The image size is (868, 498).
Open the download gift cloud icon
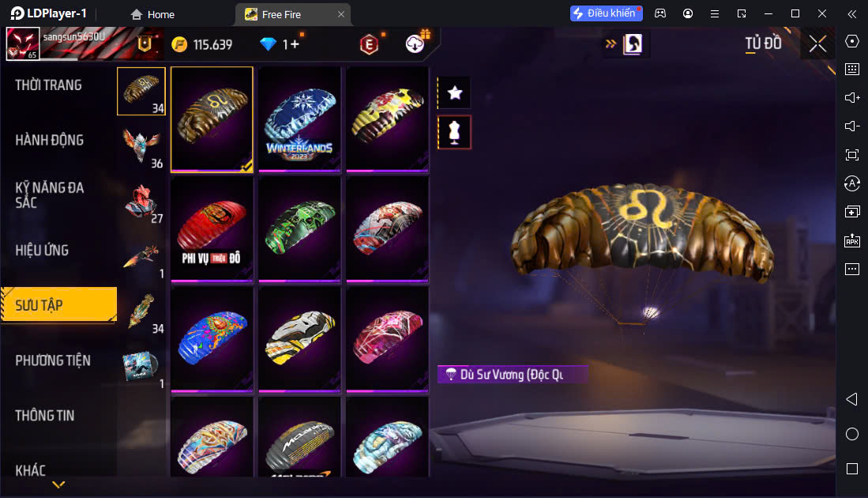point(415,43)
